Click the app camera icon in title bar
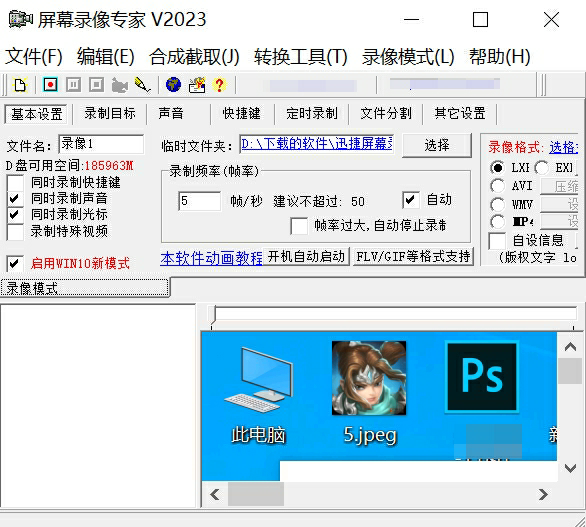The image size is (586, 527). [x=21, y=19]
